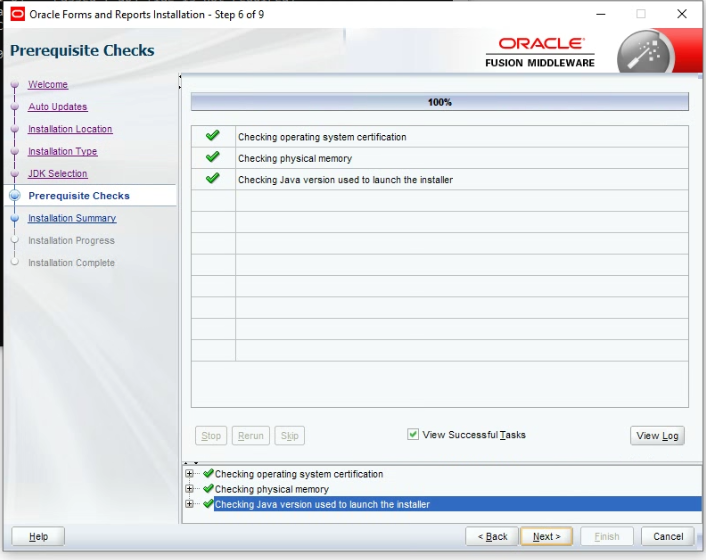
Task: Open the Auto Updates step
Action: click(58, 107)
